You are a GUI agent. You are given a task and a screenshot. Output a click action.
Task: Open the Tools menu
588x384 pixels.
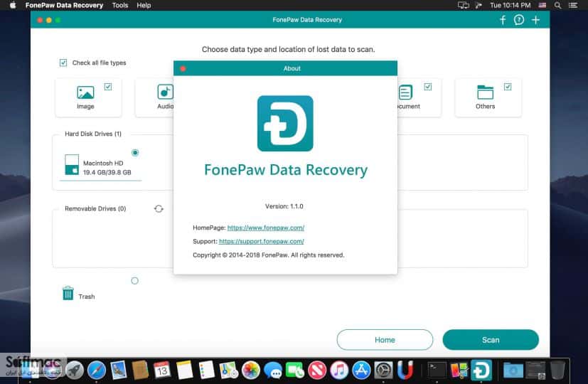(x=120, y=5)
